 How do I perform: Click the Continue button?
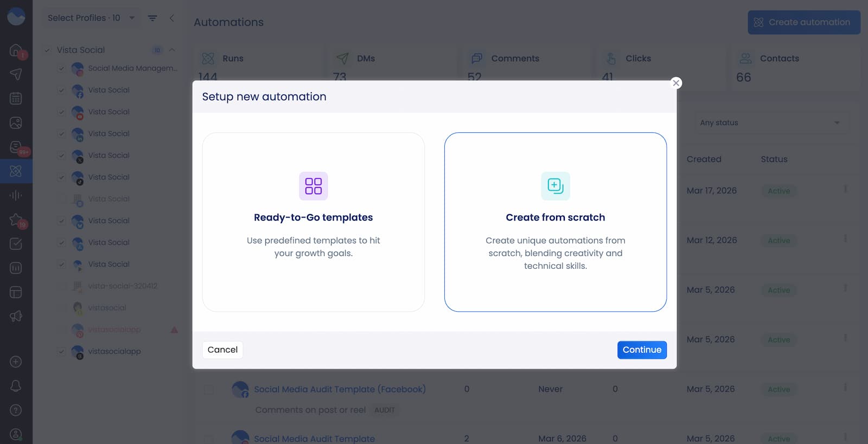coord(642,350)
